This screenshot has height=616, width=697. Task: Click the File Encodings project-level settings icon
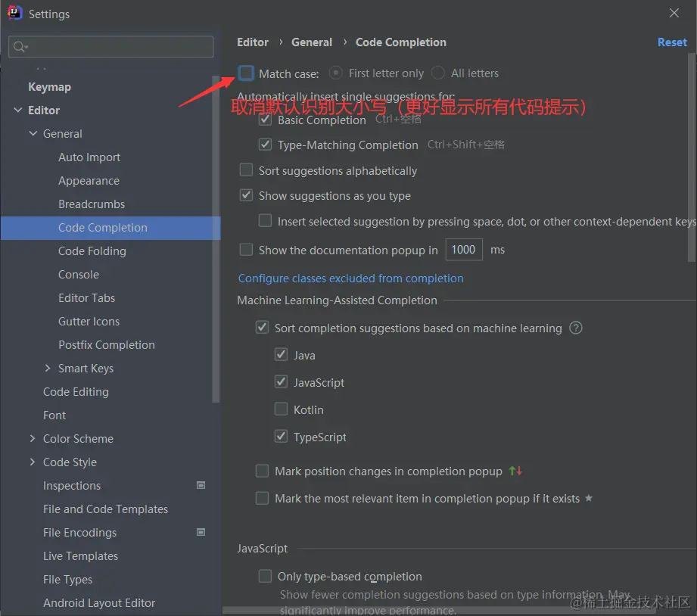[x=201, y=532]
